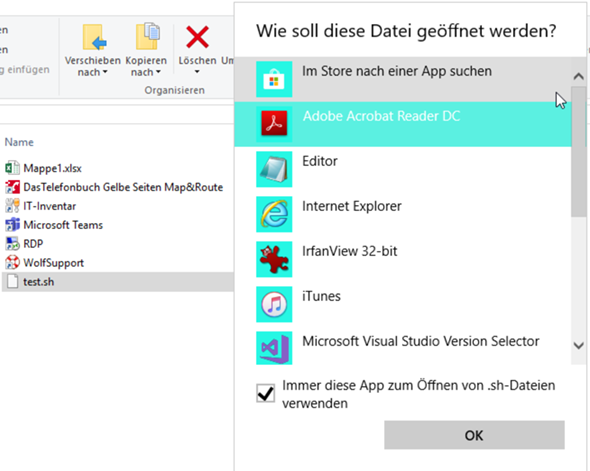This screenshot has width=590, height=471.
Task: Expand the Löschen dropdown arrow
Action: click(197, 71)
